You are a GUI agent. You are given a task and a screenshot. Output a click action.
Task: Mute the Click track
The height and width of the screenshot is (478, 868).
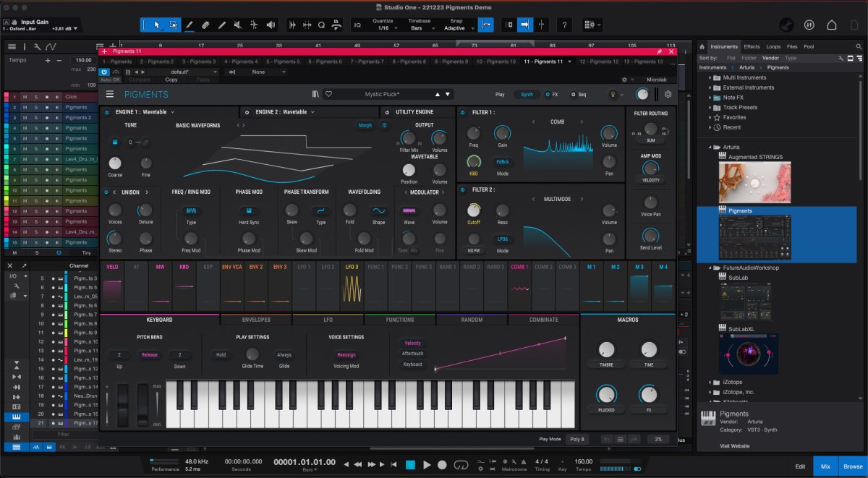(x=25, y=97)
